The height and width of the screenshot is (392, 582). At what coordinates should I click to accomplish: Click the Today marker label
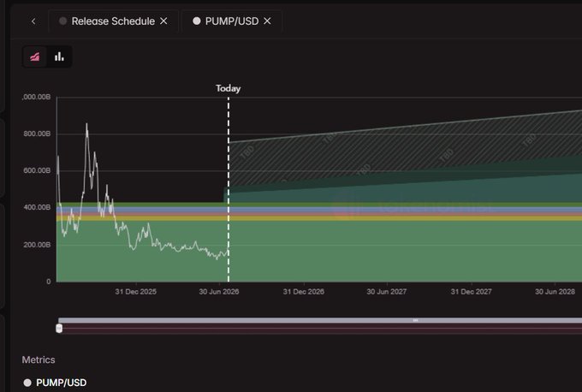click(x=229, y=88)
